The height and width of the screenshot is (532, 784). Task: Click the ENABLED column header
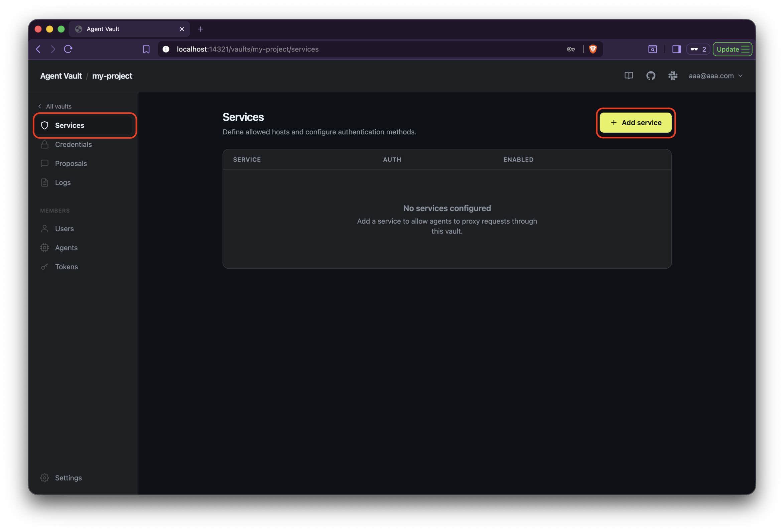pyautogui.click(x=518, y=159)
